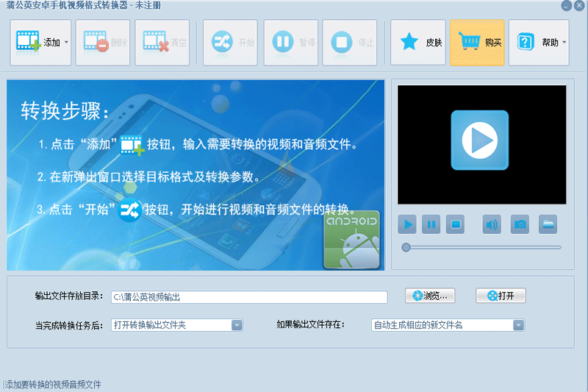Image resolution: width=588 pixels, height=392 pixels.
Task: Expand the 添加 dropdown arrow
Action: click(66, 43)
